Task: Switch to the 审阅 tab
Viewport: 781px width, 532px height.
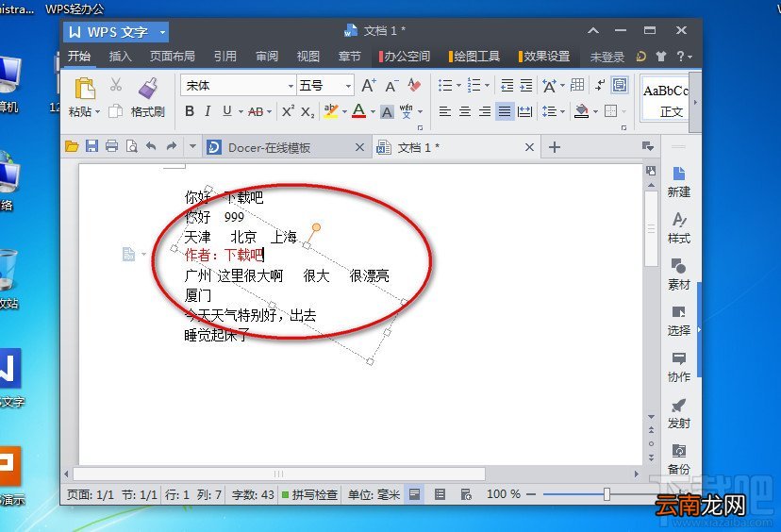Action: click(x=267, y=57)
